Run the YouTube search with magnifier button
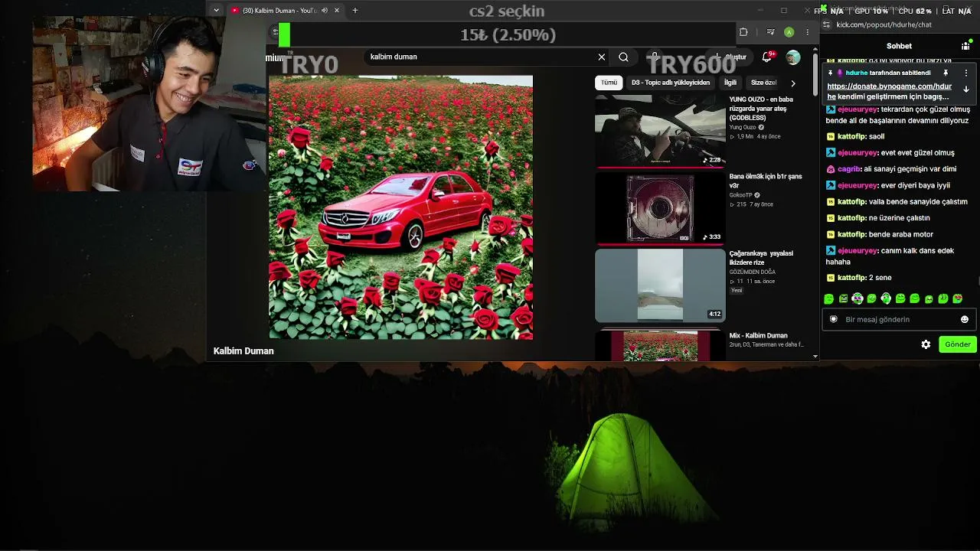Viewport: 980px width, 551px height. (623, 57)
